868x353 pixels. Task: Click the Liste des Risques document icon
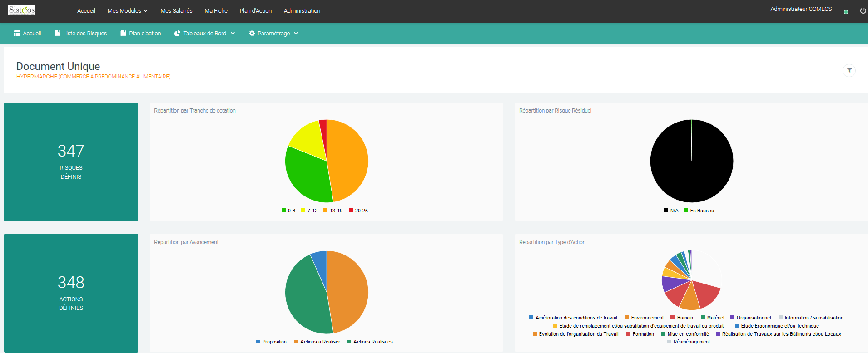tap(57, 34)
